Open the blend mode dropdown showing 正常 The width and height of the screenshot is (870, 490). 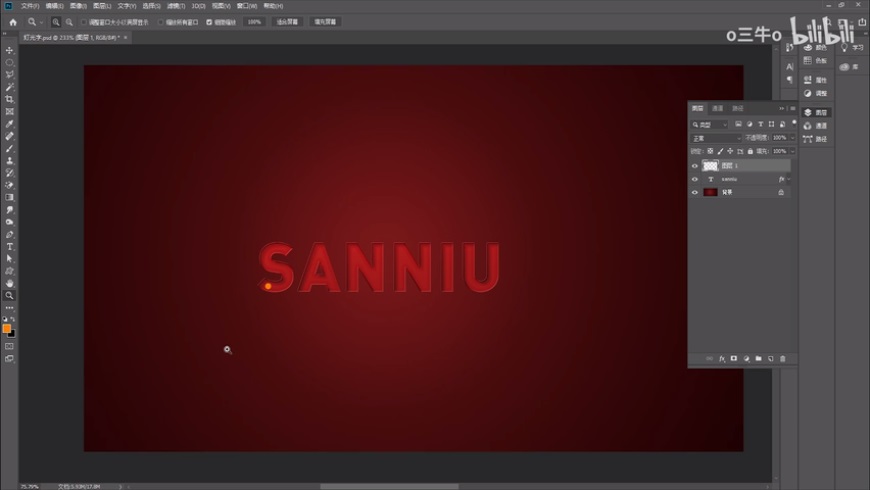point(716,138)
